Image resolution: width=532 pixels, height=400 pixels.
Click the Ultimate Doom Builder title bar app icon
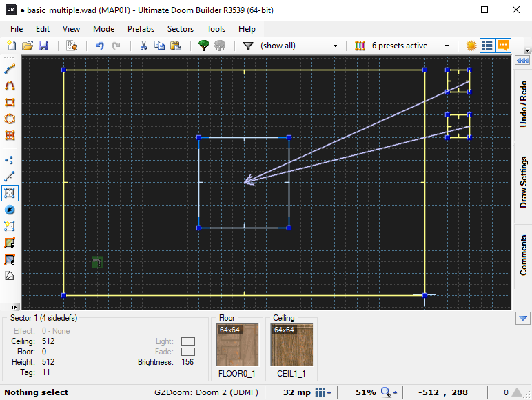coord(10,10)
